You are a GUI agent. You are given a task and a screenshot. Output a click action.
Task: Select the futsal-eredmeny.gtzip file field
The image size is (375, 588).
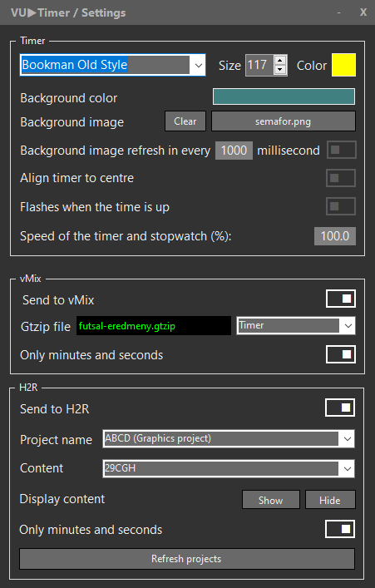click(x=154, y=326)
